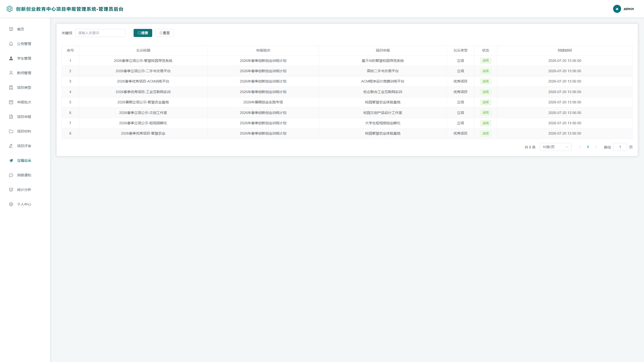This screenshot has width=644, height=362.
Task: Click the 搜索 search button
Action: coord(143,33)
